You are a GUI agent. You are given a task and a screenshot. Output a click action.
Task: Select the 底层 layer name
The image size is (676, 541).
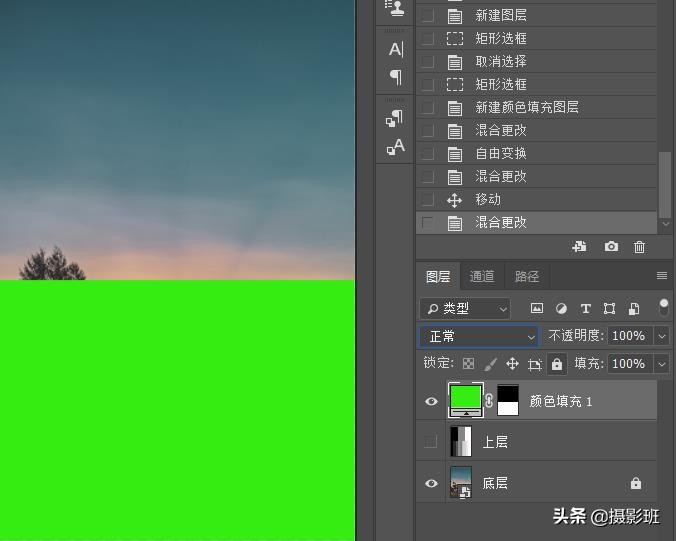495,483
